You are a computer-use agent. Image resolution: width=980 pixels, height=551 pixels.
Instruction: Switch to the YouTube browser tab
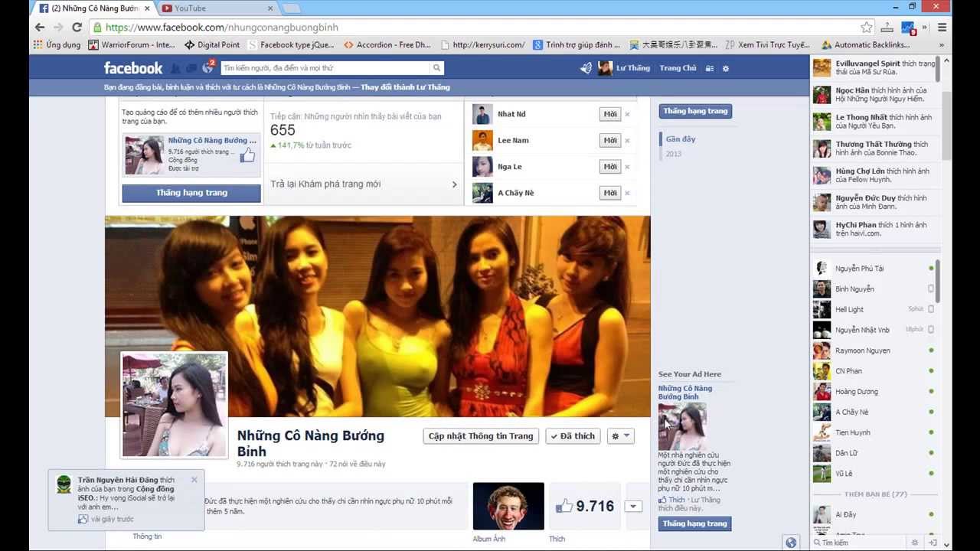click(218, 8)
